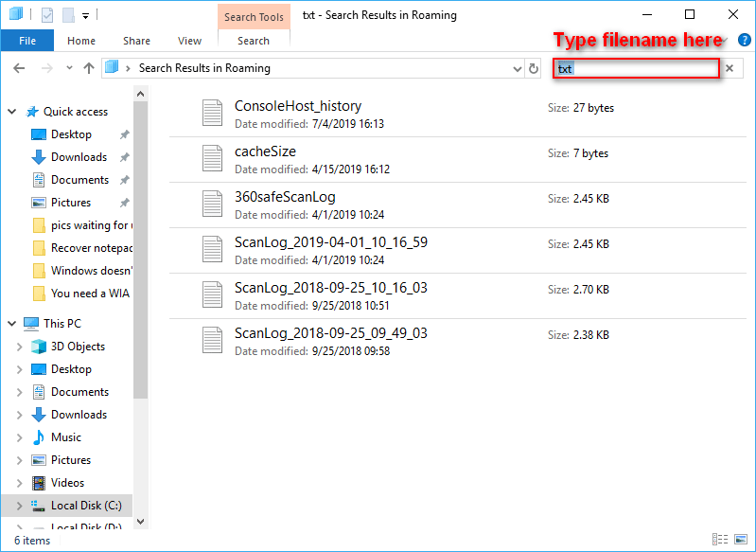756x552 pixels.
Task: Collapse the ribbon using the chevron
Action: [x=724, y=41]
